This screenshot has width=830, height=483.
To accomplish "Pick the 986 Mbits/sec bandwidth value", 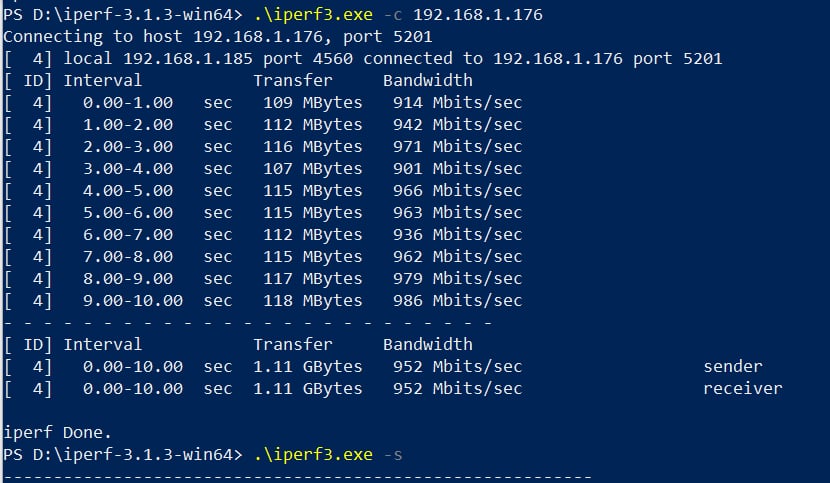I will pyautogui.click(x=457, y=300).
